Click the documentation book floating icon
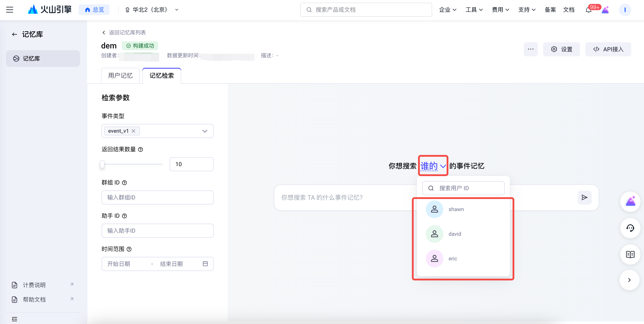The image size is (644, 324). click(630, 255)
